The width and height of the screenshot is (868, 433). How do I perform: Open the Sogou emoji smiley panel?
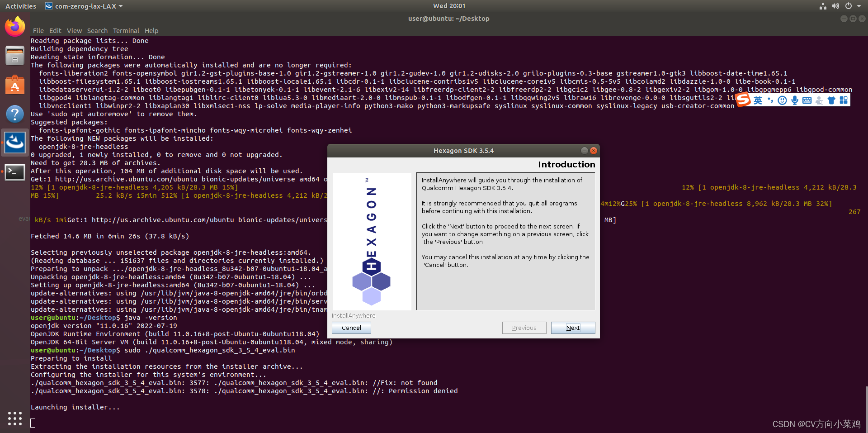point(782,100)
